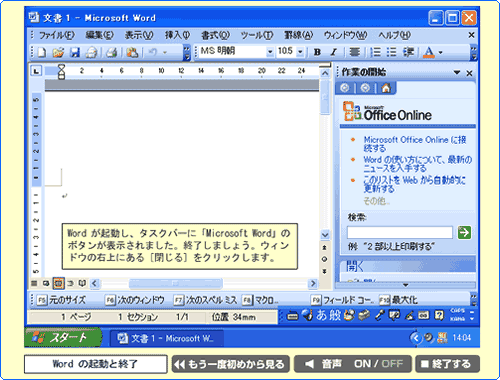Screen dimensions: 500x380
Task: Click the Paste clipboard icon
Action: tap(132, 52)
